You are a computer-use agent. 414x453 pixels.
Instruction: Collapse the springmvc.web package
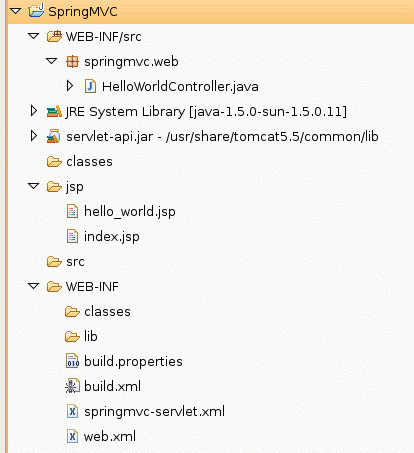pyautogui.click(x=51, y=61)
